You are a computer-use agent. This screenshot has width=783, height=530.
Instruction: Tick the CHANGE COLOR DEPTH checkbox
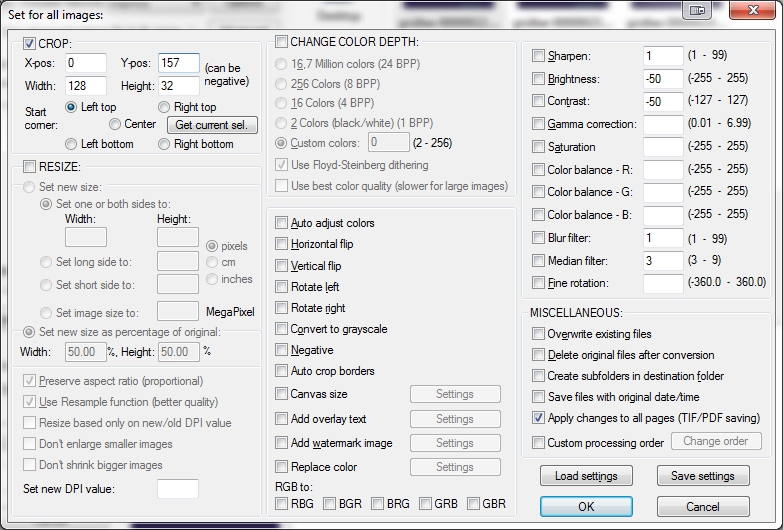(281, 42)
